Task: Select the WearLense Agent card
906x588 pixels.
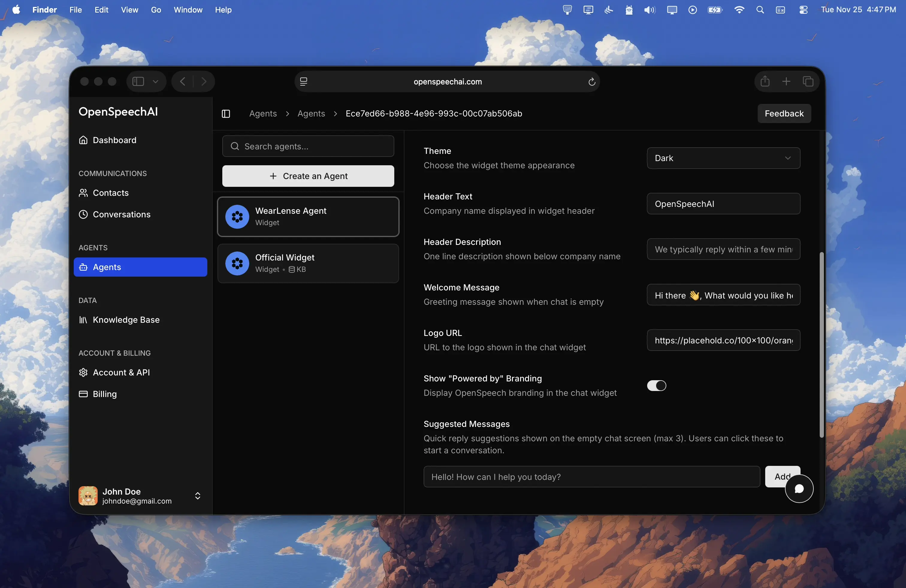Action: (308, 217)
